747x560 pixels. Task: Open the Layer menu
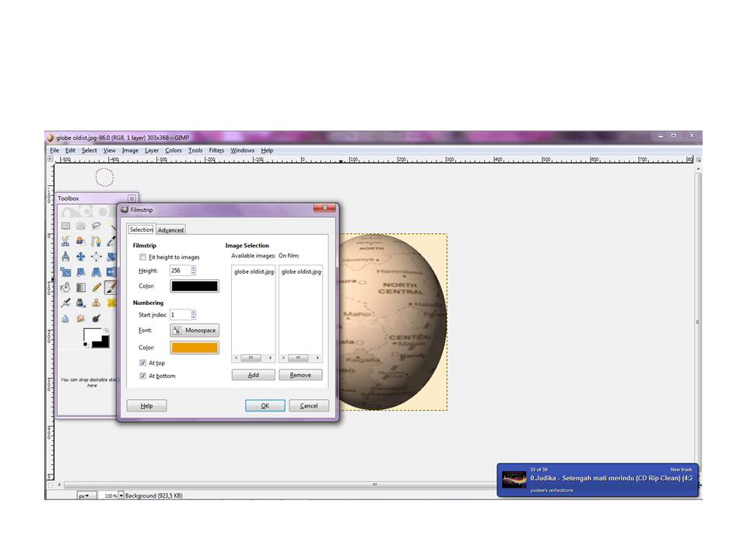click(x=152, y=150)
